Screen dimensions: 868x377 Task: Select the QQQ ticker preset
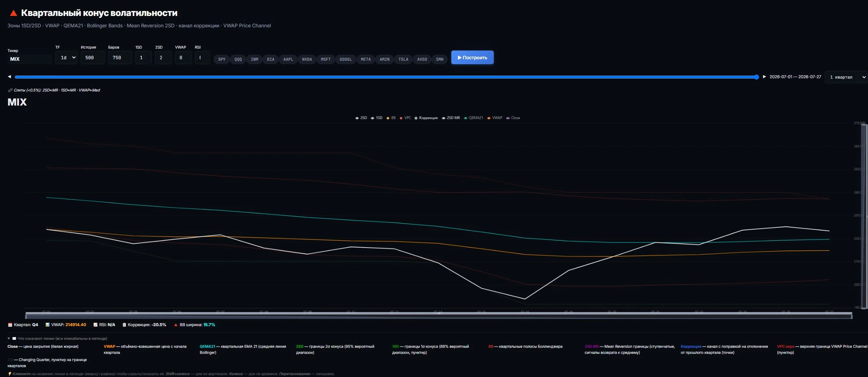click(238, 60)
